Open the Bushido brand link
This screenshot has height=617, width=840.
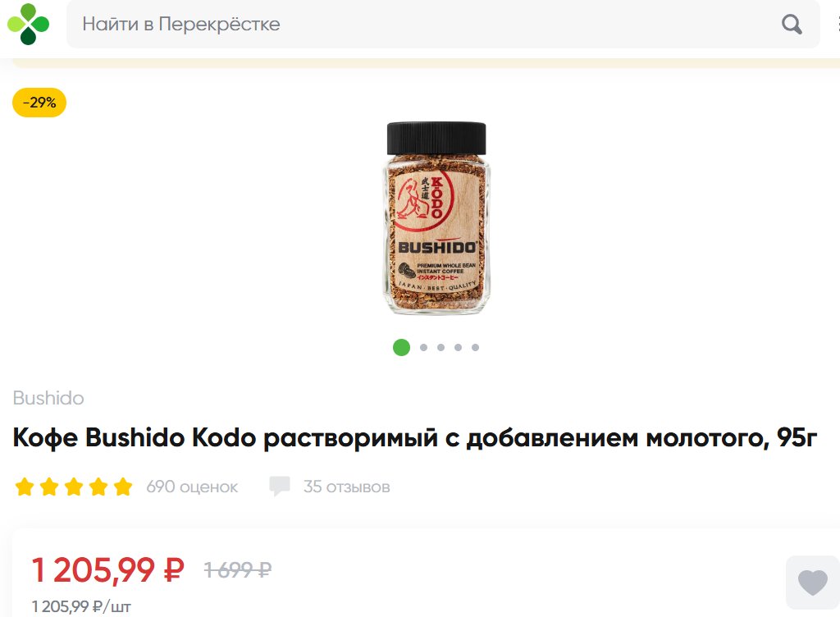click(x=48, y=398)
